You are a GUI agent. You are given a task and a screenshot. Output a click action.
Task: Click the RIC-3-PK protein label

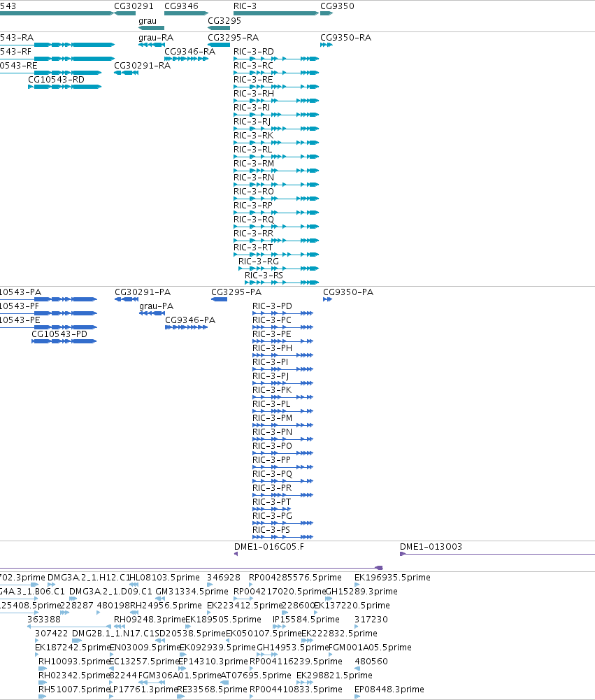(x=272, y=390)
